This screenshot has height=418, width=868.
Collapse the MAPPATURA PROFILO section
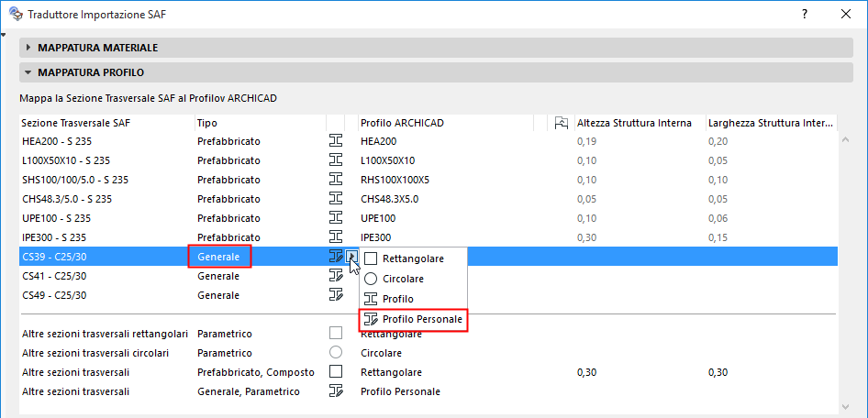click(x=28, y=72)
